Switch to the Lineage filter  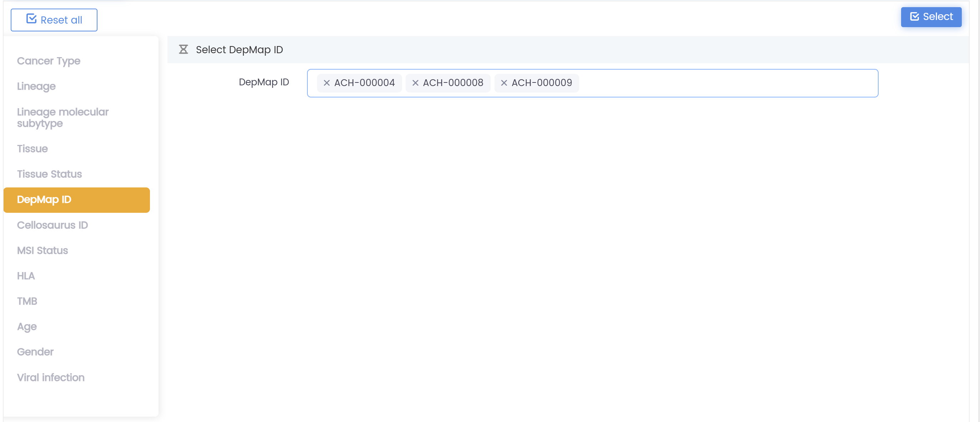click(x=36, y=86)
